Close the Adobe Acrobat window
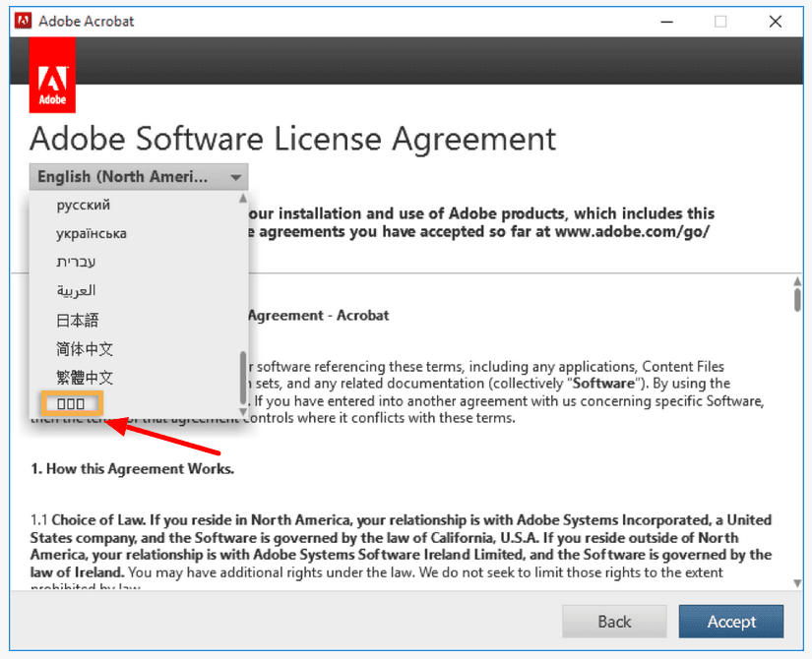The width and height of the screenshot is (812, 659). (775, 21)
